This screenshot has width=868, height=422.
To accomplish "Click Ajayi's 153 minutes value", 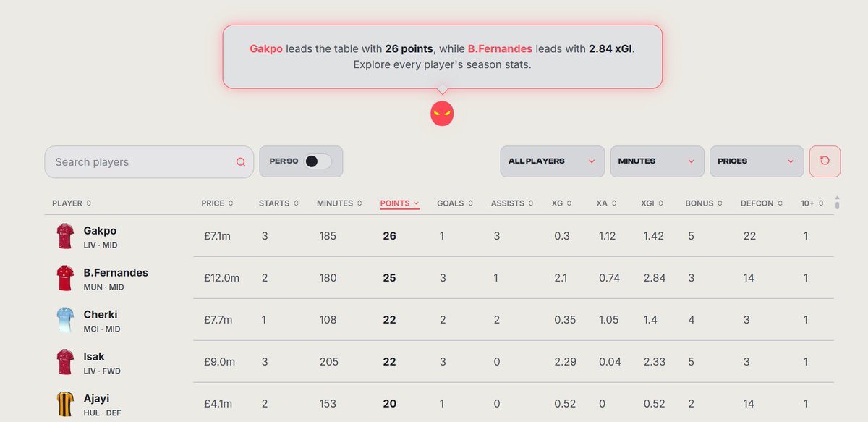I will [x=328, y=404].
